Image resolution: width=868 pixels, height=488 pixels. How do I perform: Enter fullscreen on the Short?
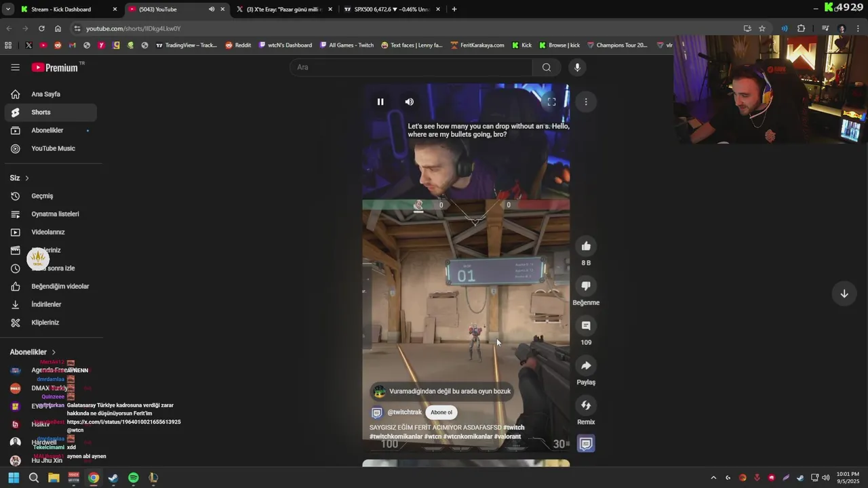pos(551,102)
